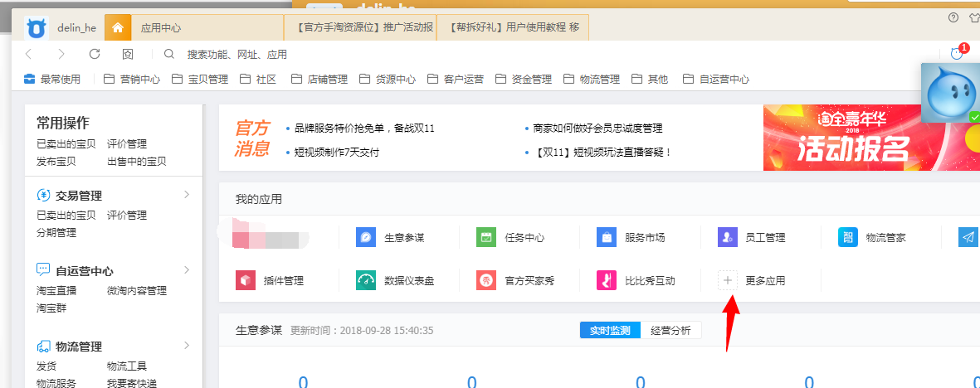Click the delin_he avatar logo
Image resolution: width=980 pixels, height=388 pixels.
pos(37,28)
